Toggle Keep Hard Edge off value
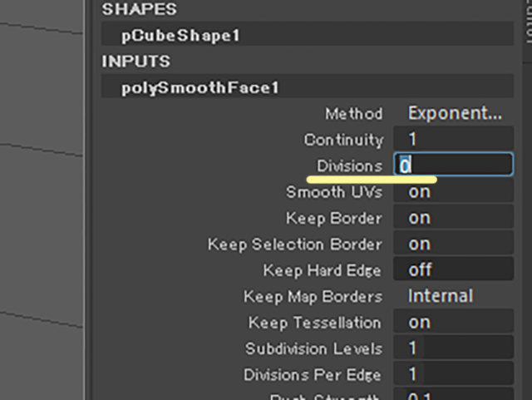This screenshot has height=400, width=532. (453, 269)
